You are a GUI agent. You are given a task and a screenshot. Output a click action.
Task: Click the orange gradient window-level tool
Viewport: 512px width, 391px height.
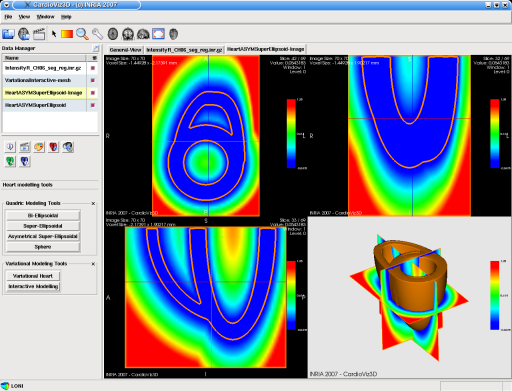coord(67,34)
